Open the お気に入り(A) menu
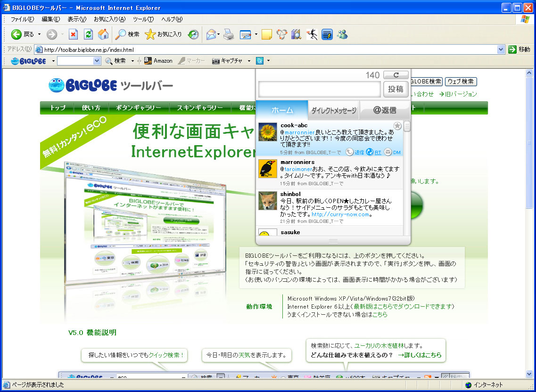The width and height of the screenshot is (536, 392). click(110, 19)
